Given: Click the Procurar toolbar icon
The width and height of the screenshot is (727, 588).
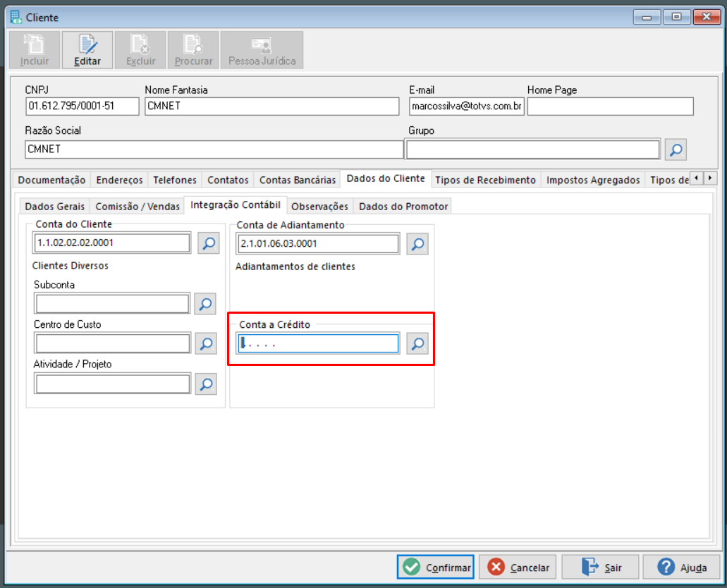Looking at the screenshot, I should (193, 50).
